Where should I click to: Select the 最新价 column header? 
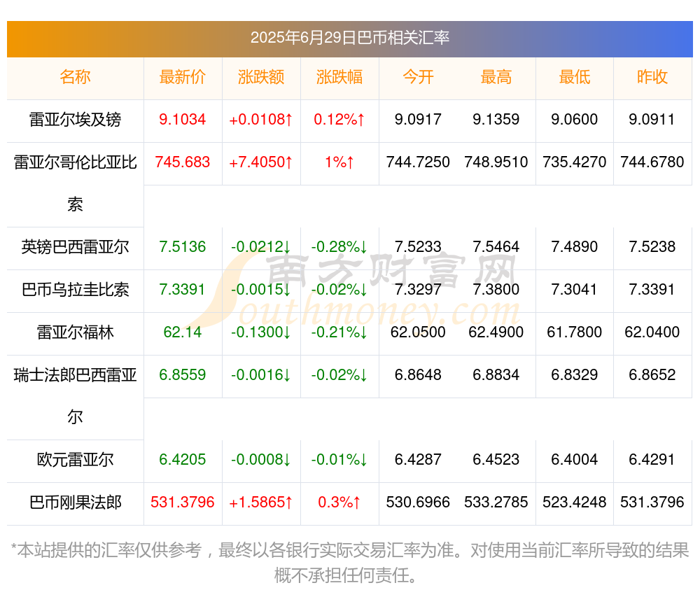point(183,77)
